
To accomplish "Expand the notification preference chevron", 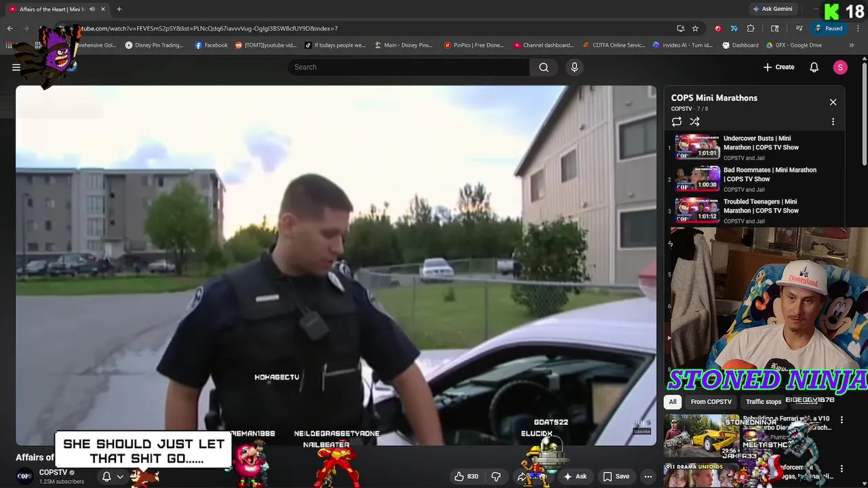I will point(120,476).
